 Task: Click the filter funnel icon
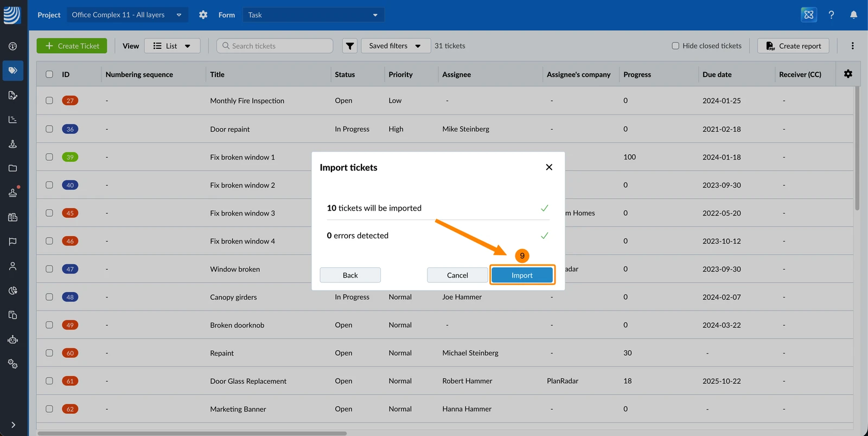click(x=350, y=46)
